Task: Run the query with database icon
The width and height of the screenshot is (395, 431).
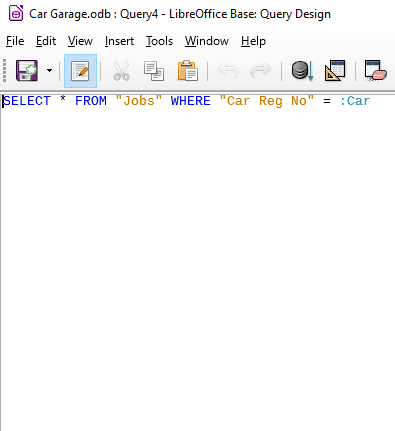Action: click(302, 71)
